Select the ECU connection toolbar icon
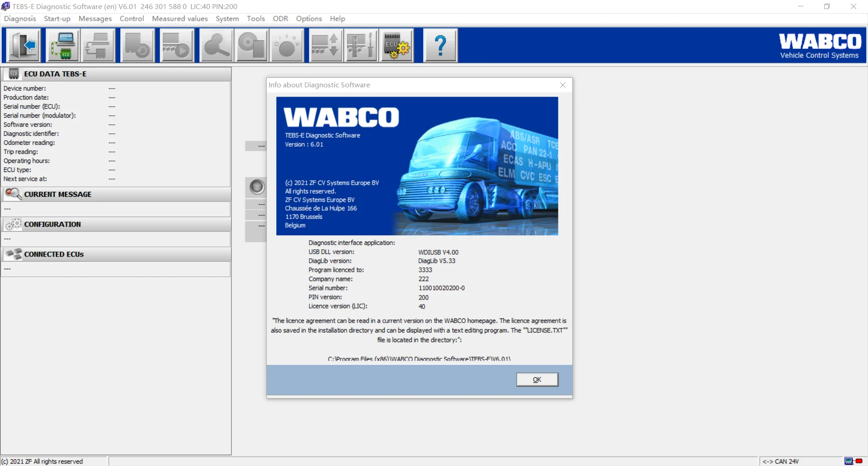 63,45
